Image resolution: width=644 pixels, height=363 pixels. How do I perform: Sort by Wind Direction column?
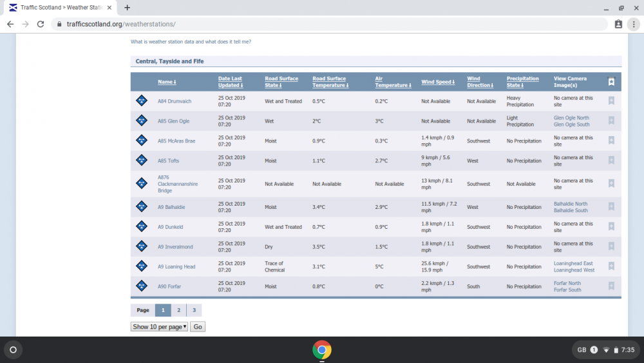coord(480,82)
